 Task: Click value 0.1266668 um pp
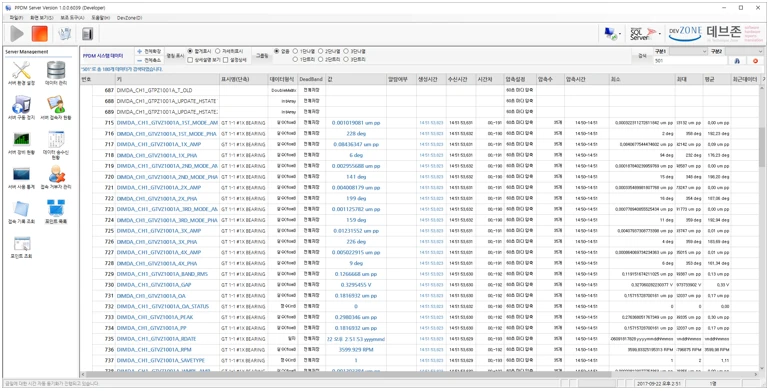click(356, 274)
